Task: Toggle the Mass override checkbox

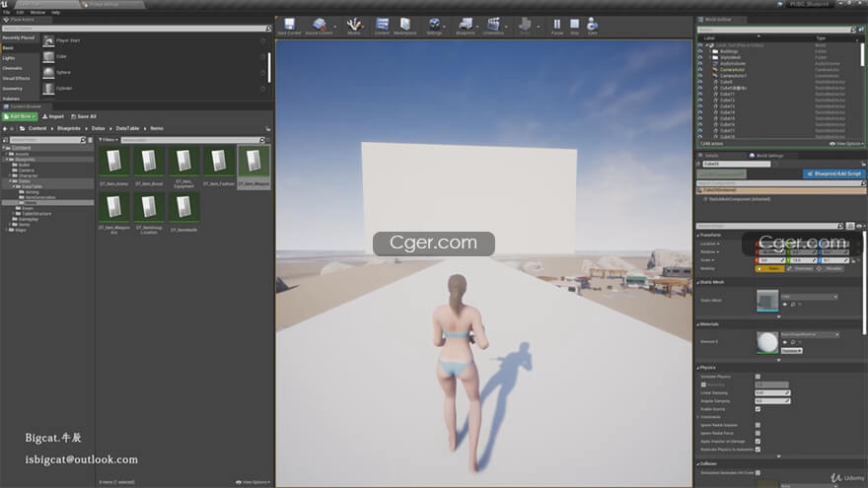Action: click(x=703, y=384)
